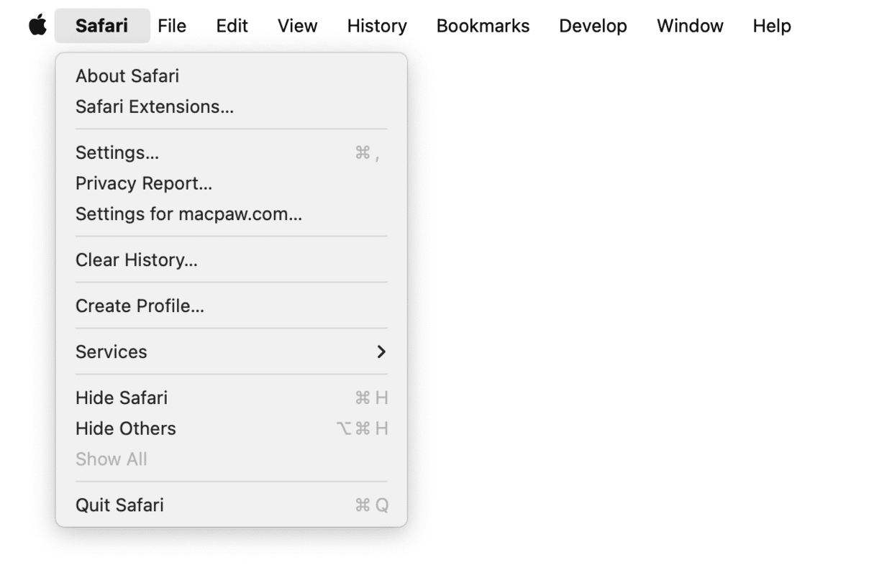
Task: Open the History menu
Action: pos(377,26)
